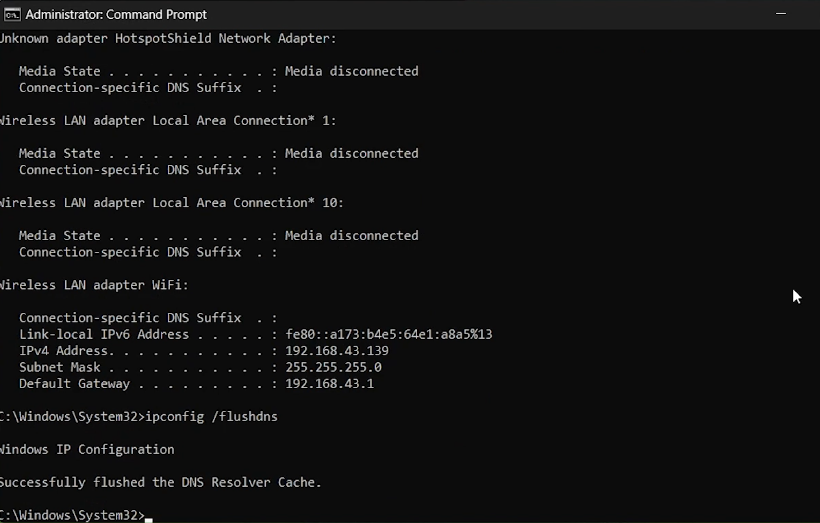Minimize the Command Prompt window

click(781, 14)
